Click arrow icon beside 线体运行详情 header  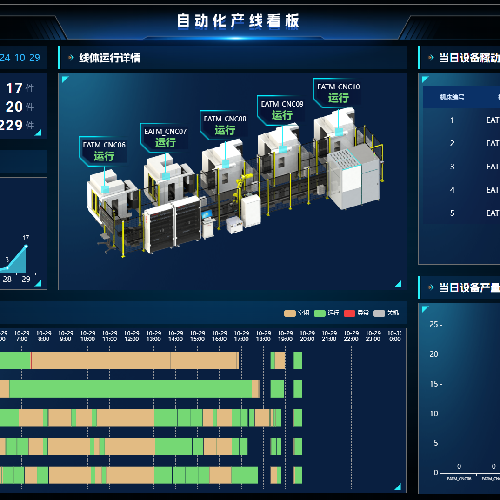coord(70,58)
